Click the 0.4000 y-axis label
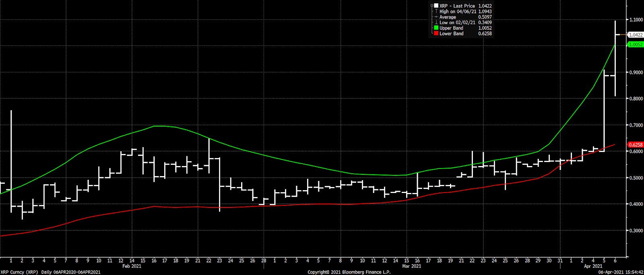 [636, 204]
